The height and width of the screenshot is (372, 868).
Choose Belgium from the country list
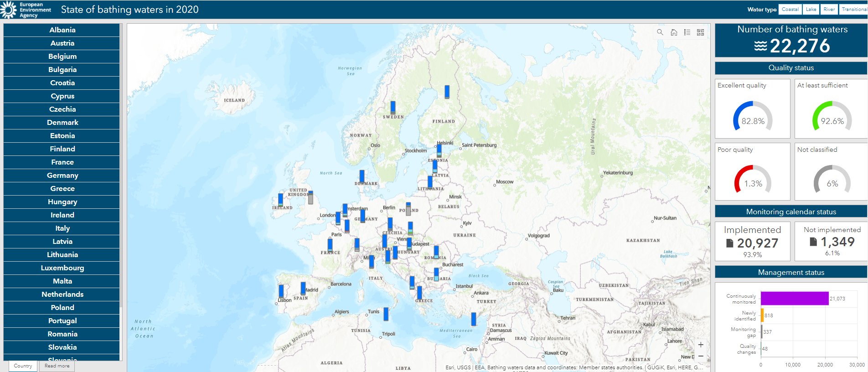[62, 57]
